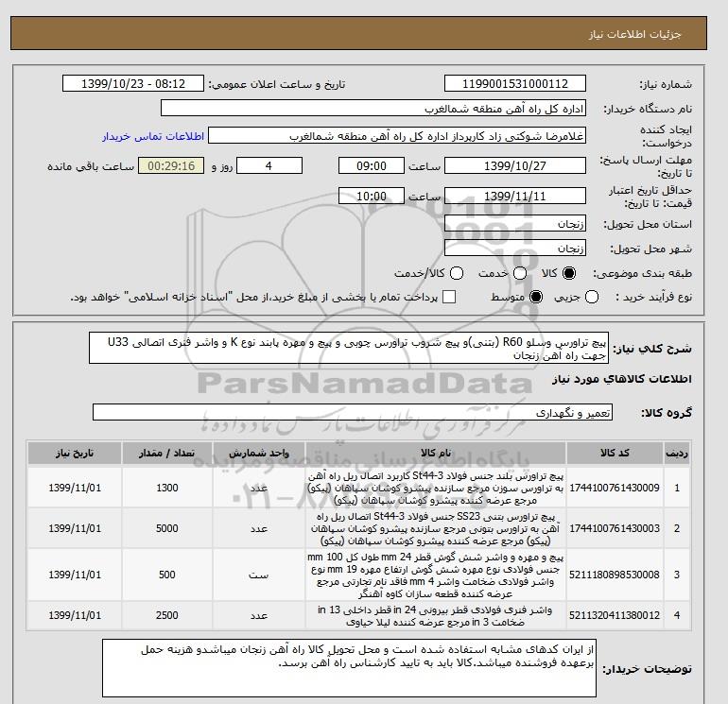Click row 3 bolt and nut description
728x704 pixels.
436,575
